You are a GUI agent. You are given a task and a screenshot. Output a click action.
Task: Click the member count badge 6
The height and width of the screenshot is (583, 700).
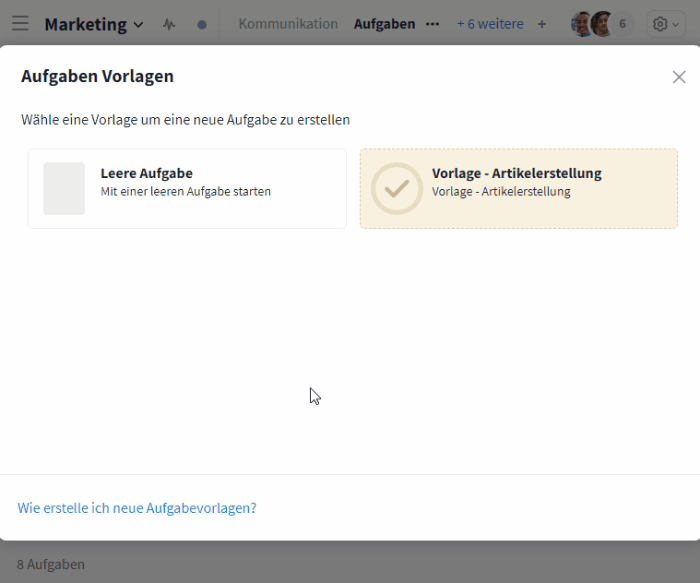point(622,24)
